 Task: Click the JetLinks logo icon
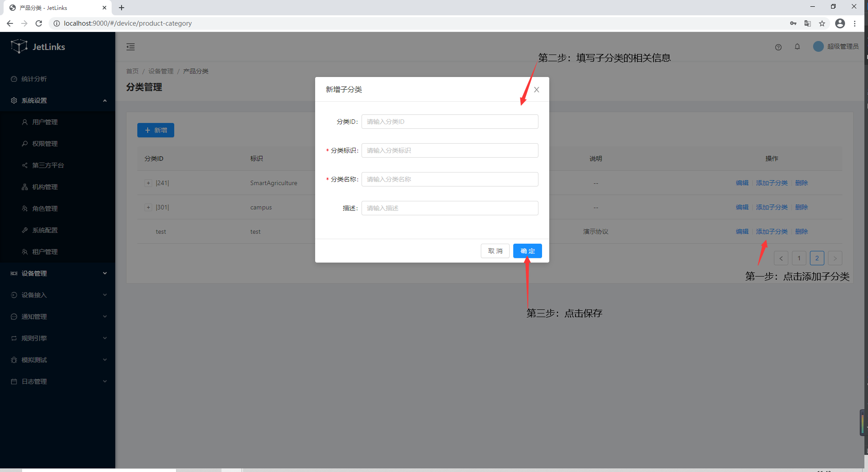19,46
